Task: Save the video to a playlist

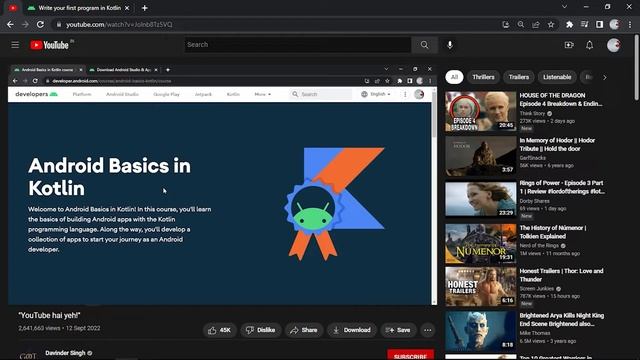Action: point(398,330)
